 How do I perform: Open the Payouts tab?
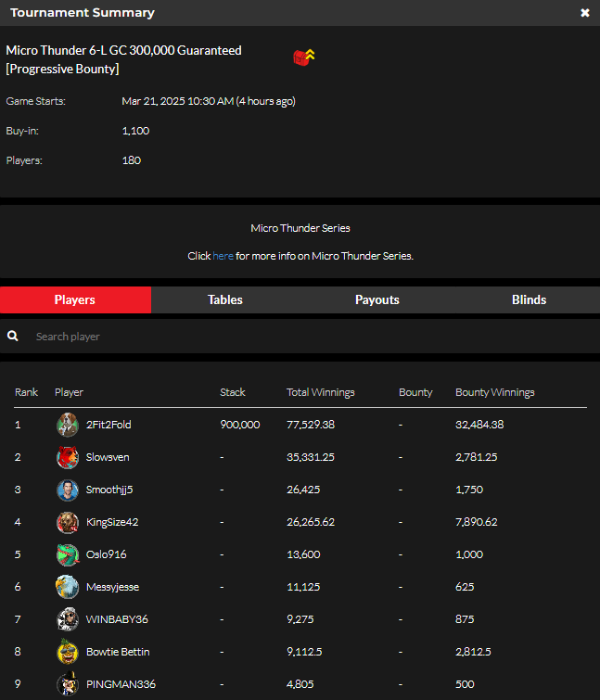[x=377, y=300]
